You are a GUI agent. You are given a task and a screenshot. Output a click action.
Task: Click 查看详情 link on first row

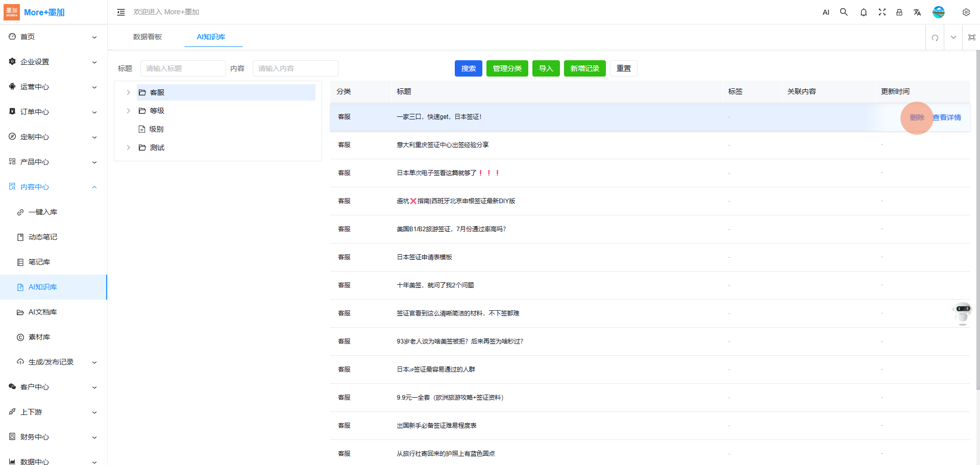(x=947, y=117)
